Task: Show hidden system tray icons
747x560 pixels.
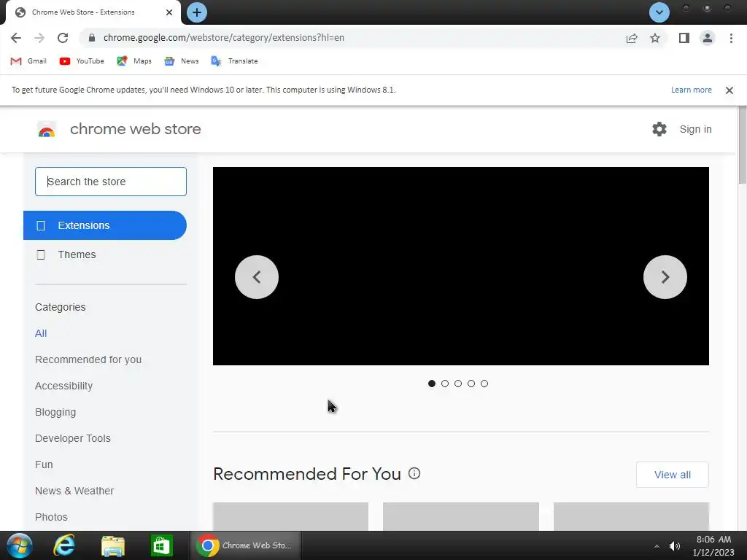Action: 657,546
